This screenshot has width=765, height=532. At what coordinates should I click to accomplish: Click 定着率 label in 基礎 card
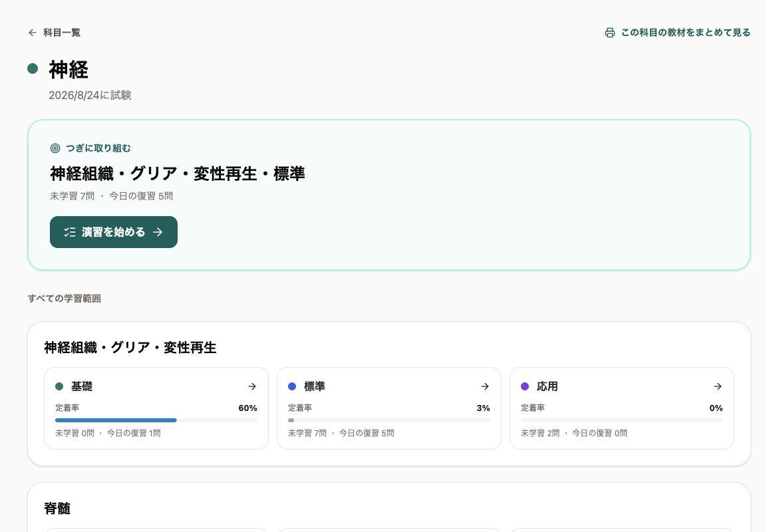point(67,408)
